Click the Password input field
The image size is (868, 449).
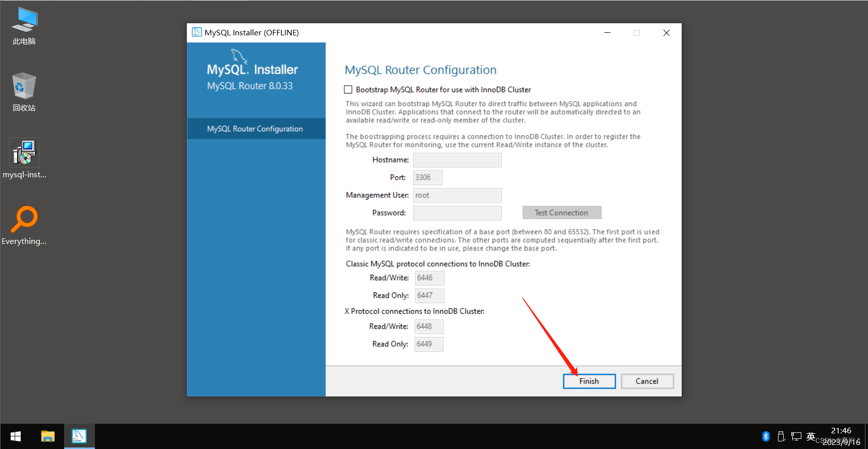457,213
